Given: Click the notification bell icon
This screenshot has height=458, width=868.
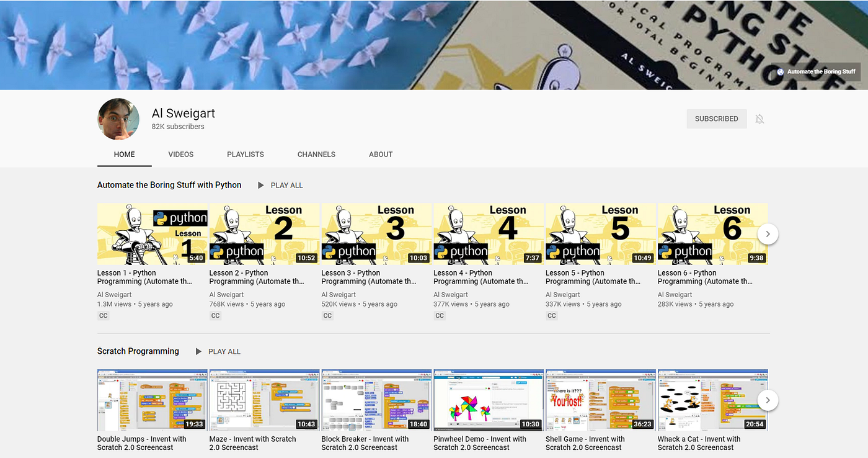Looking at the screenshot, I should (x=759, y=119).
